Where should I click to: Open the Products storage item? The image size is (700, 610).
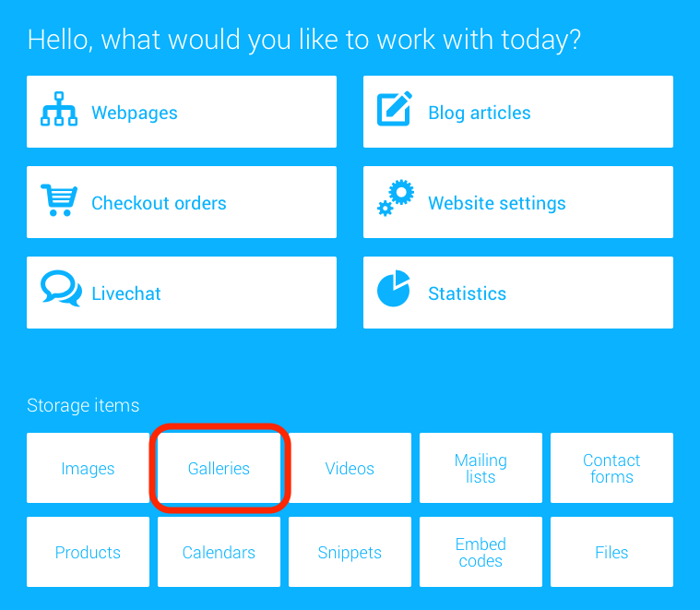point(88,552)
